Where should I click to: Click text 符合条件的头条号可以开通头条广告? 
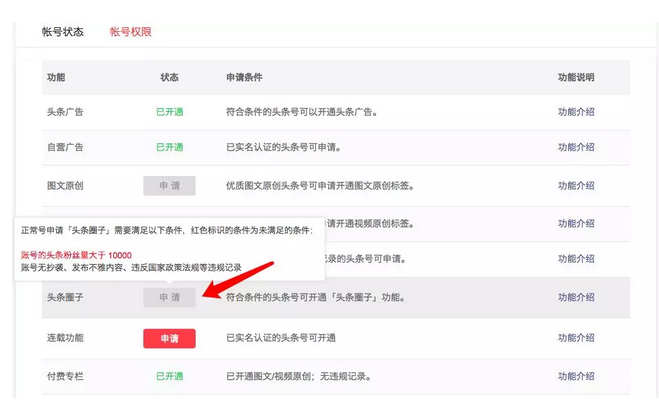pyautogui.click(x=302, y=112)
